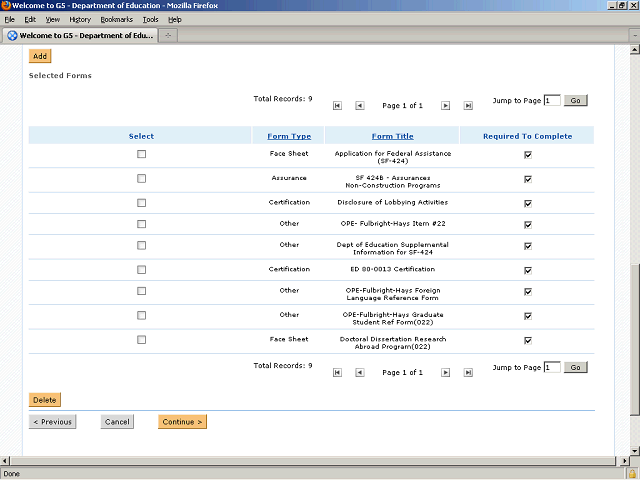640x480 pixels.
Task: Uncheck Required To Complete for ED 80-0013 Certification
Action: pos(527,270)
